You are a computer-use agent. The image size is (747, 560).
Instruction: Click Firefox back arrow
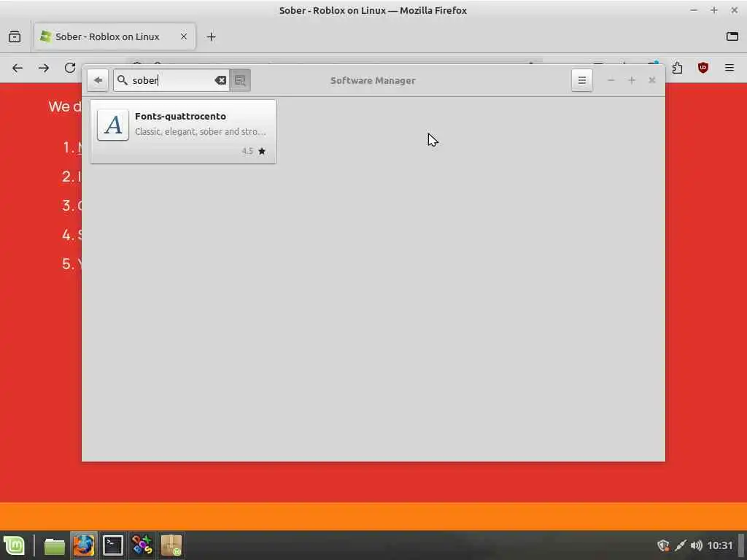click(x=18, y=68)
